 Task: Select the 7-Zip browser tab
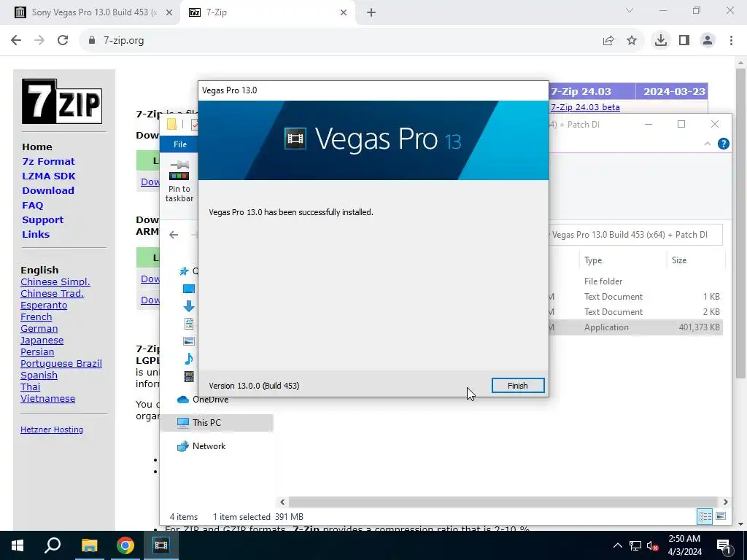[x=268, y=12]
